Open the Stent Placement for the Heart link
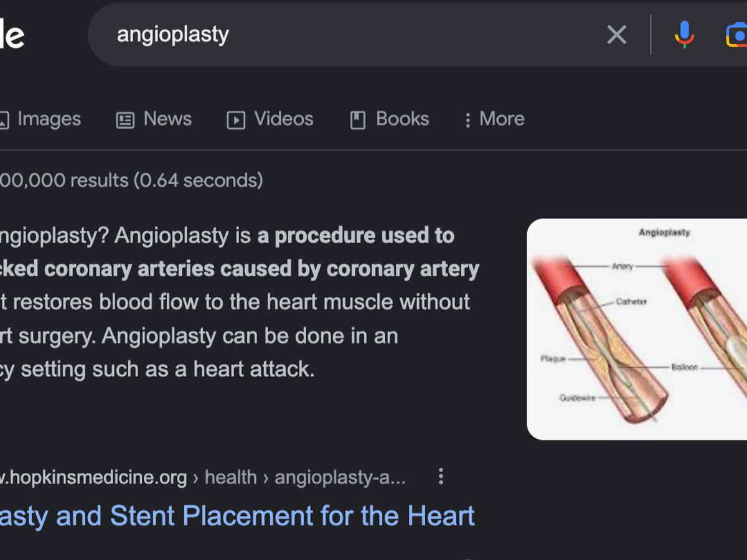Screen dimensions: 747x560 coord(237,516)
